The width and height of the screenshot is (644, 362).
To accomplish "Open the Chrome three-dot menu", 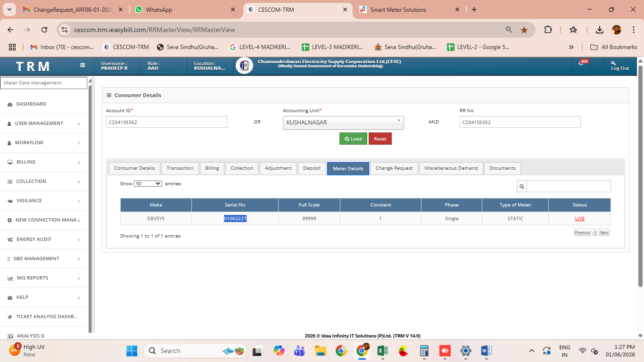I will point(633,30).
